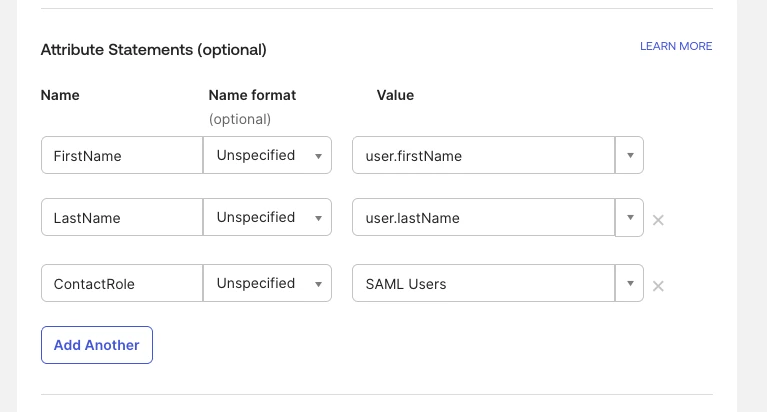Open the SAML Users value dropdown arrow
The width and height of the screenshot is (767, 412).
point(629,284)
